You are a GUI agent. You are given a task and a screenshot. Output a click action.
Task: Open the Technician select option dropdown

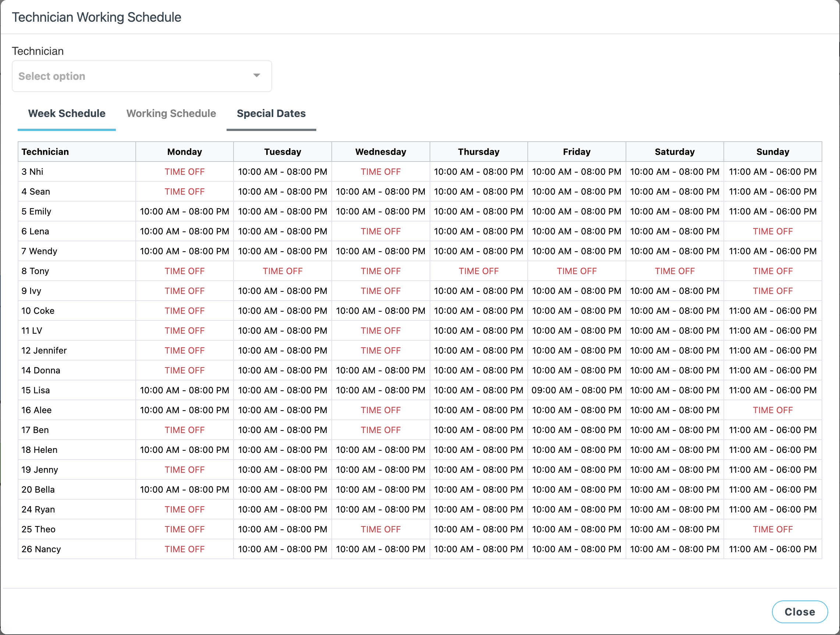[x=141, y=76]
